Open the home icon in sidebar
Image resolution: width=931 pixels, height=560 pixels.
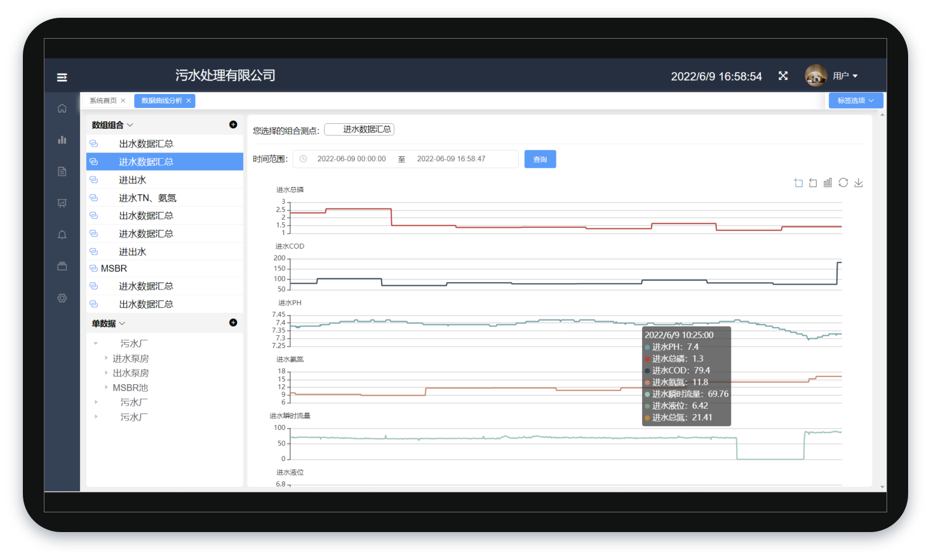pyautogui.click(x=62, y=109)
